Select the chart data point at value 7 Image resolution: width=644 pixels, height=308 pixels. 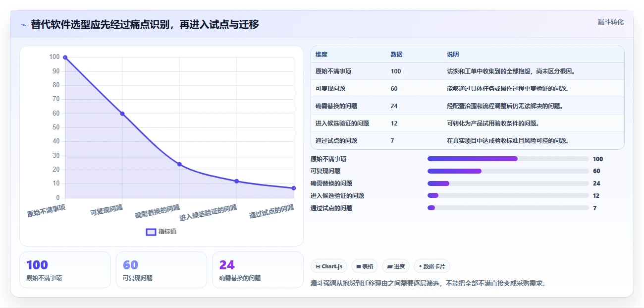pyautogui.click(x=294, y=188)
